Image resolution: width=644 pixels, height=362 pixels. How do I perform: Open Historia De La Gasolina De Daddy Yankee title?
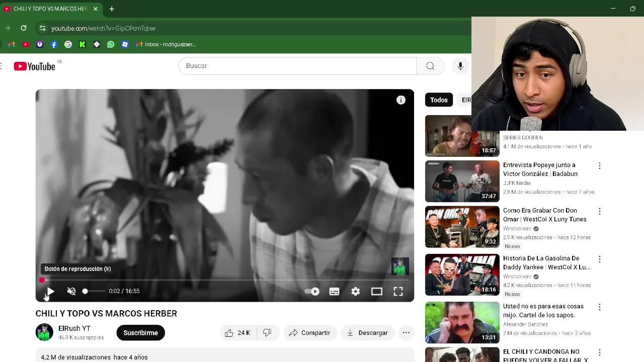click(546, 262)
